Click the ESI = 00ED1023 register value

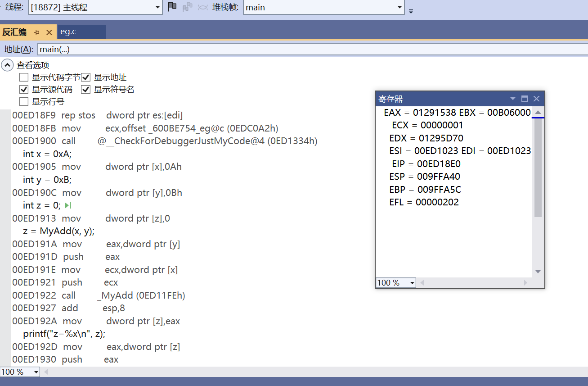point(424,151)
